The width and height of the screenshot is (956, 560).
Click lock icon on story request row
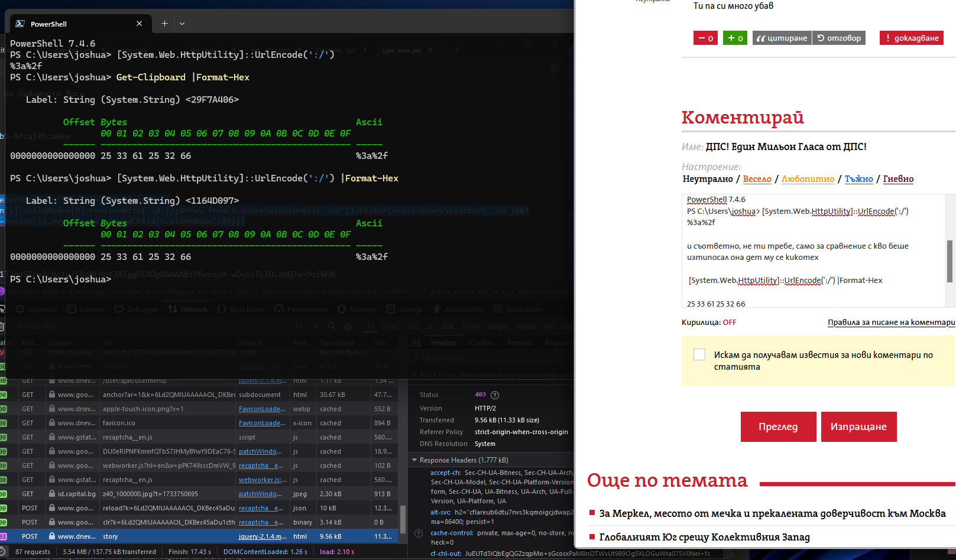coord(52,536)
